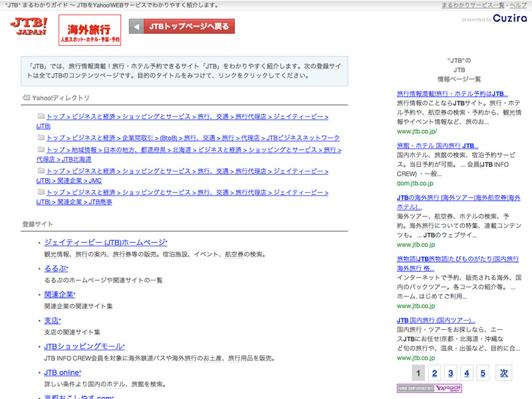This screenshot has width=532, height=399.
Task: Click the red 海外旅行 banner
Action: [90, 30]
